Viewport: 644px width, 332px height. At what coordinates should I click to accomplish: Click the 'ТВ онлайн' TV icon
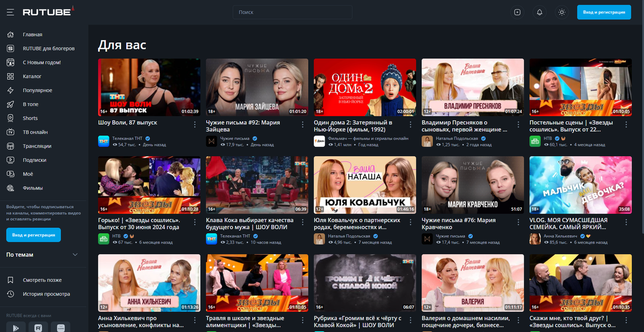pos(10,132)
